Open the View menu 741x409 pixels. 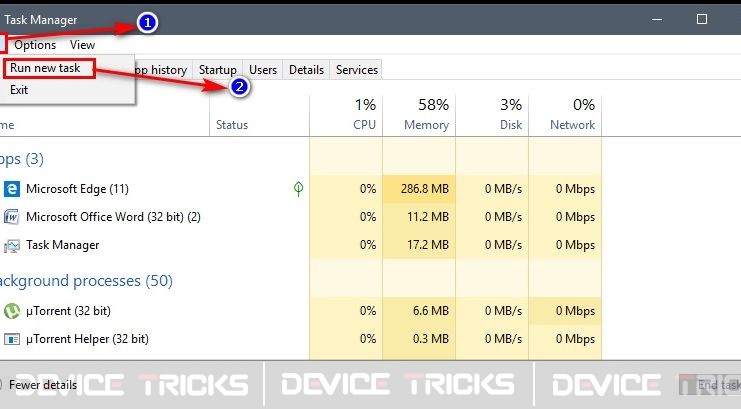click(x=82, y=45)
